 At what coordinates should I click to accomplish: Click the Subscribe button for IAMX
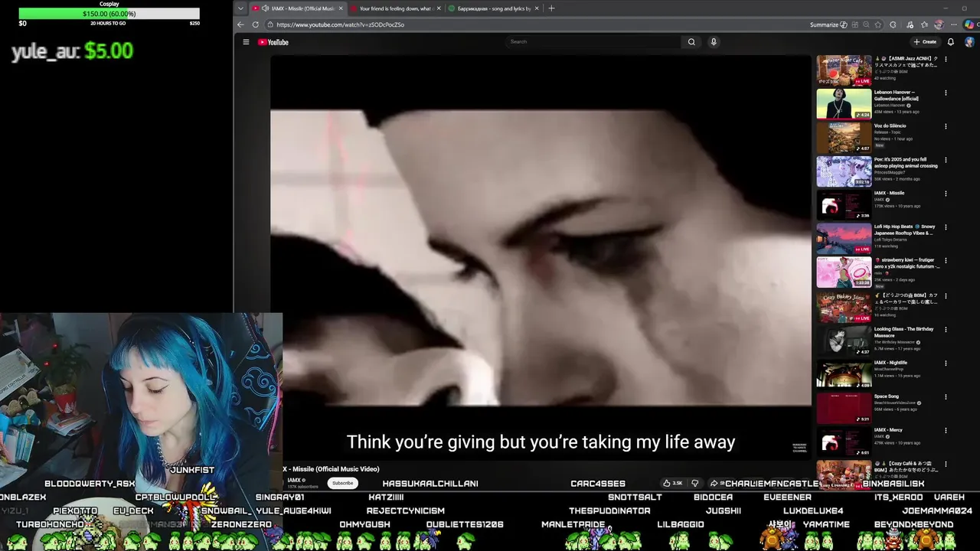tap(342, 483)
